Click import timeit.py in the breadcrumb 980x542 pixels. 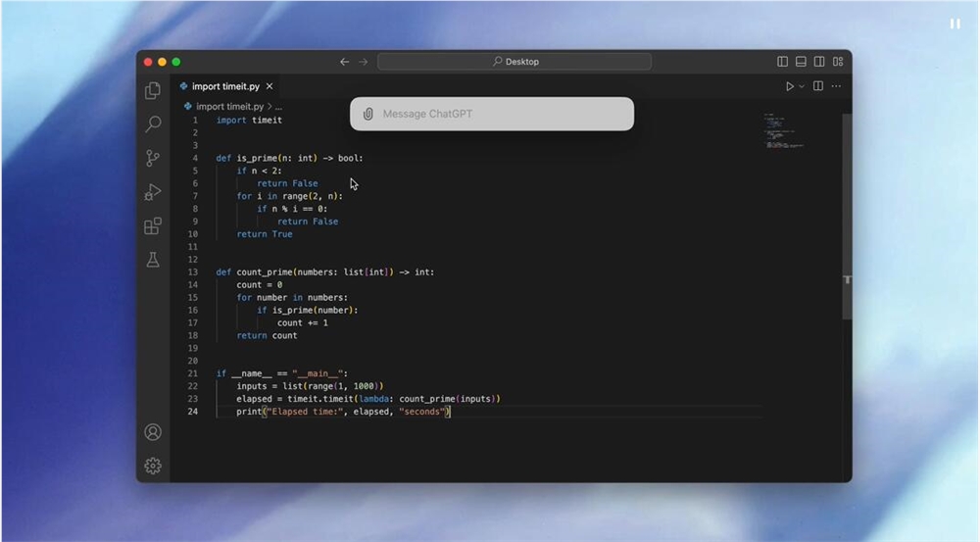230,106
